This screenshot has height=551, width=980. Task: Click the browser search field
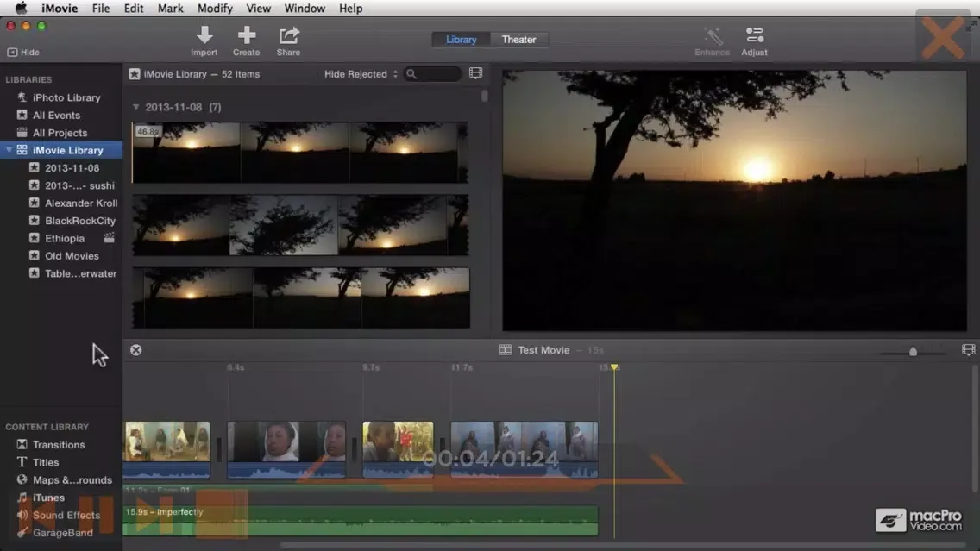(x=433, y=73)
